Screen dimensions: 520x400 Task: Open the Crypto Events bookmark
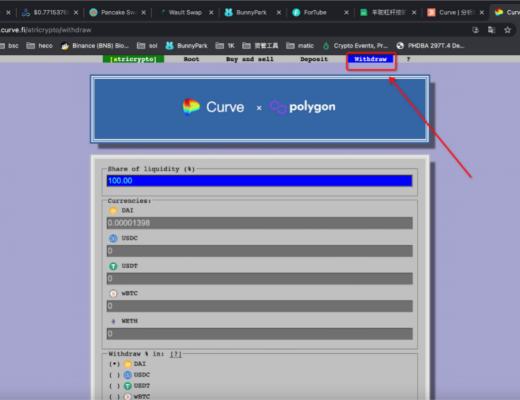[x=355, y=46]
